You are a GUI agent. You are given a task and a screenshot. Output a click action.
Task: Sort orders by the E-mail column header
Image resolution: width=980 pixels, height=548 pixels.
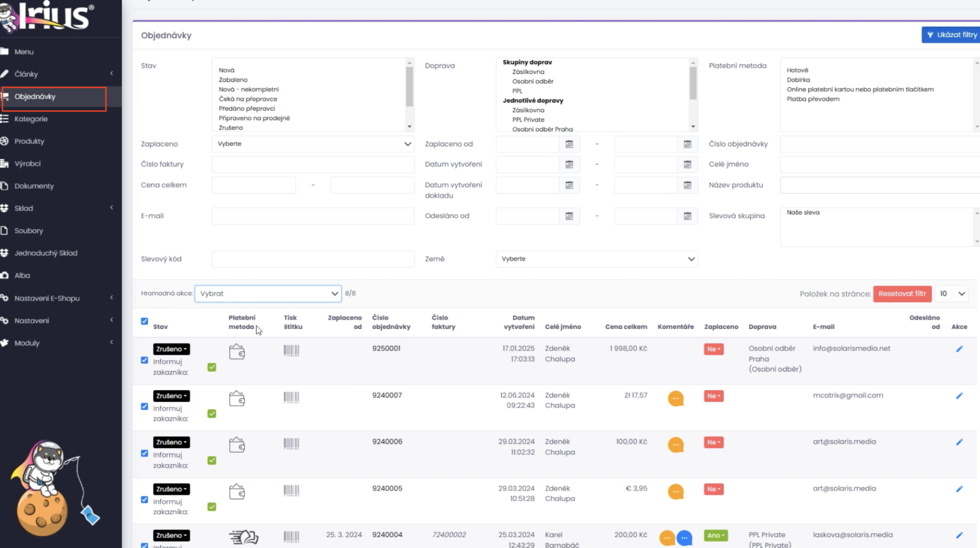[823, 327]
